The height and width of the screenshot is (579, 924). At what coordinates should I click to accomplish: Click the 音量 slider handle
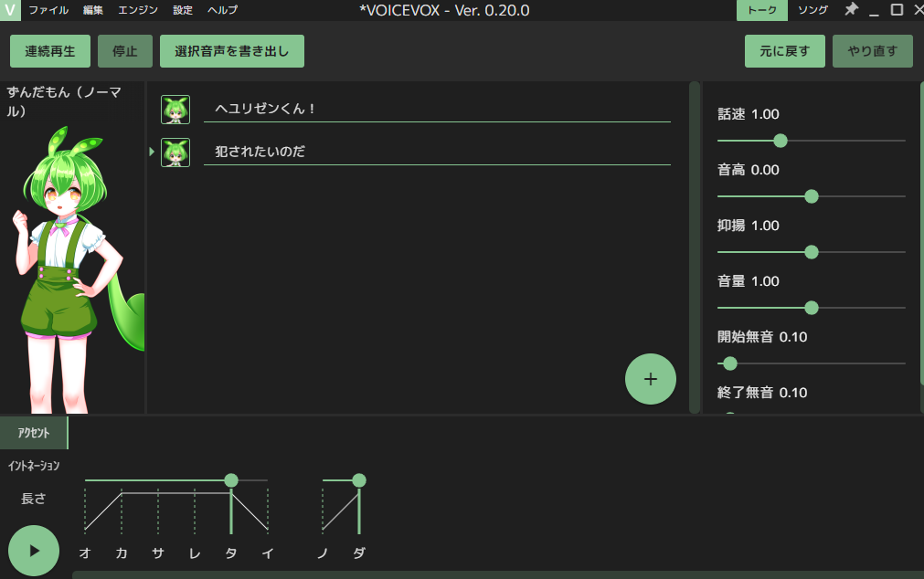[812, 308]
